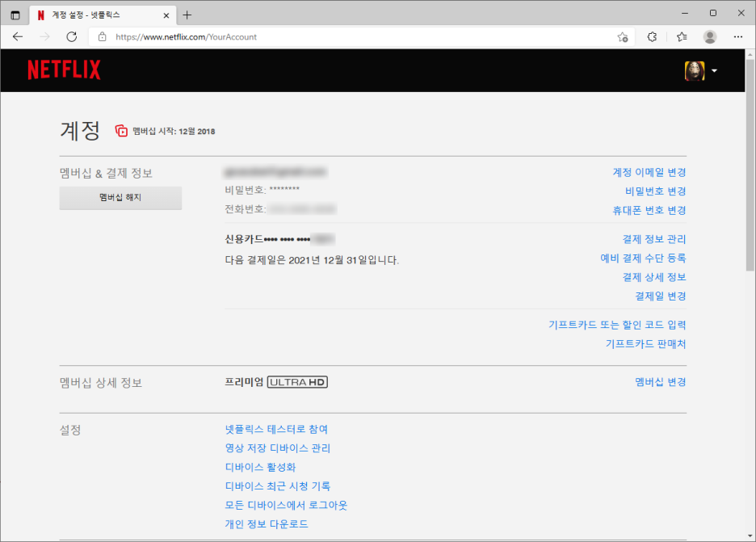Click the scrollbar up arrow
This screenshot has width=756, height=542.
750,54
